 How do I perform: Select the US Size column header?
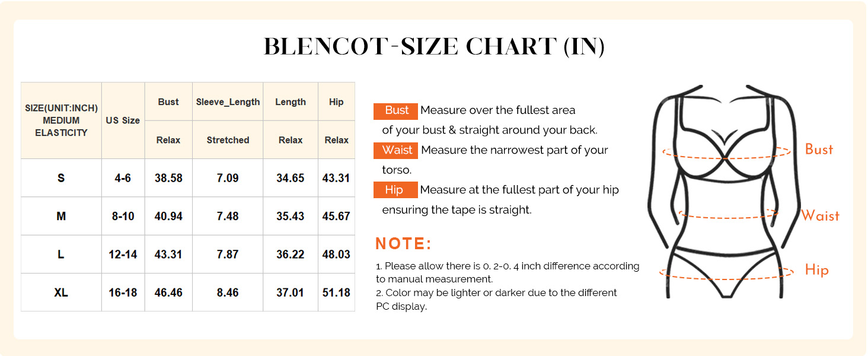[x=123, y=120]
